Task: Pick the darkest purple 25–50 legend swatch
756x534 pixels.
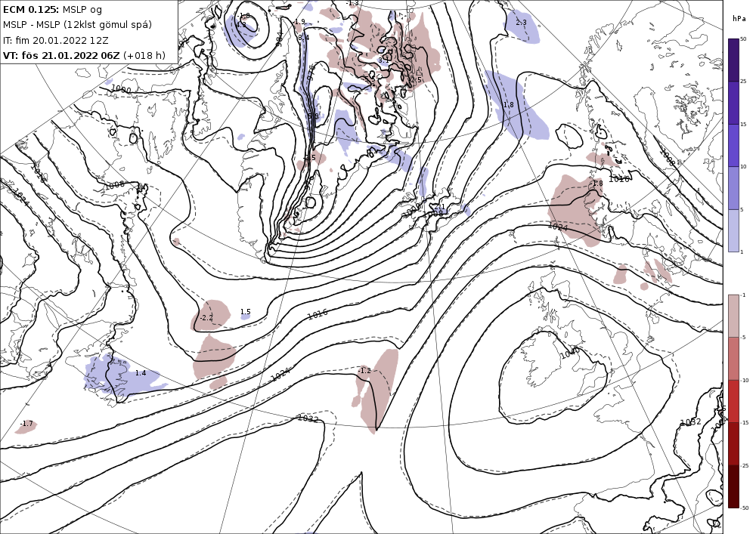Action: tap(733, 60)
